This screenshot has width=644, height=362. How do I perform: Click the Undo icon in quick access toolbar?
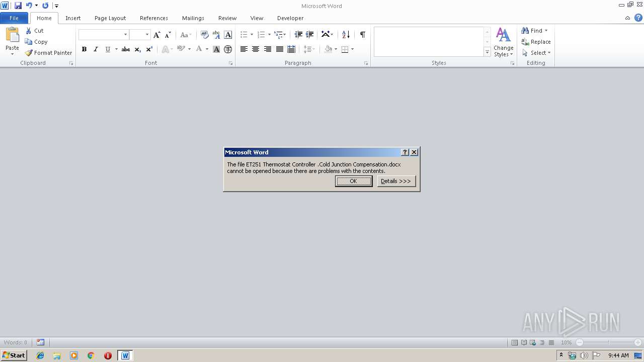pos(29,6)
